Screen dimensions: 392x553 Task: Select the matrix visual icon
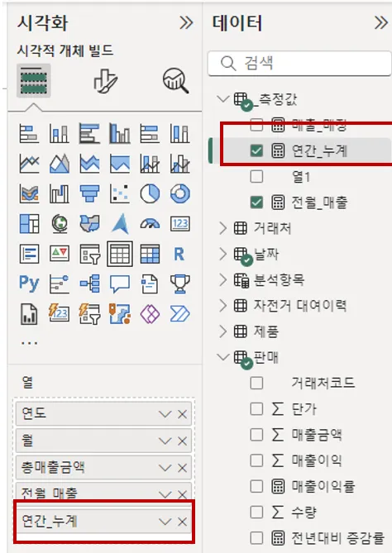150,254
